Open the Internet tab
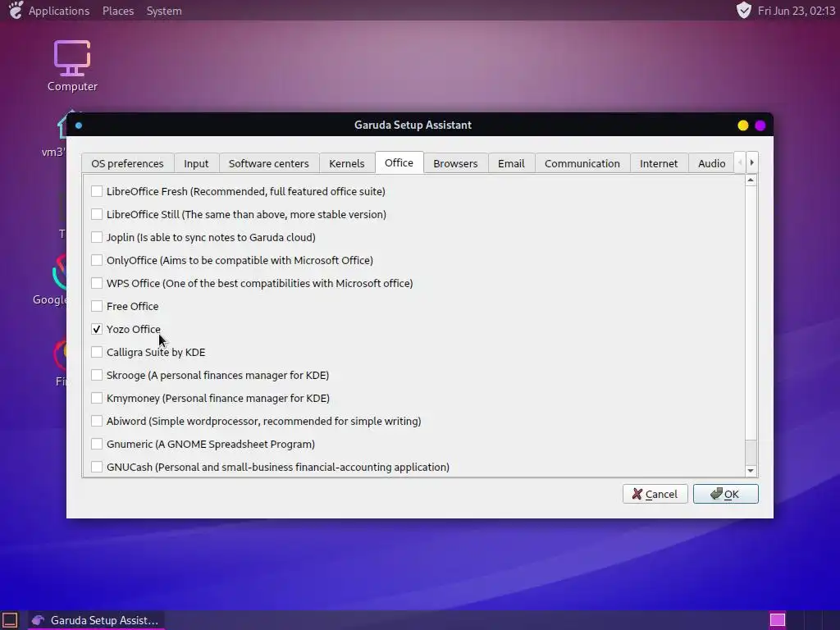The image size is (840, 630). [659, 163]
